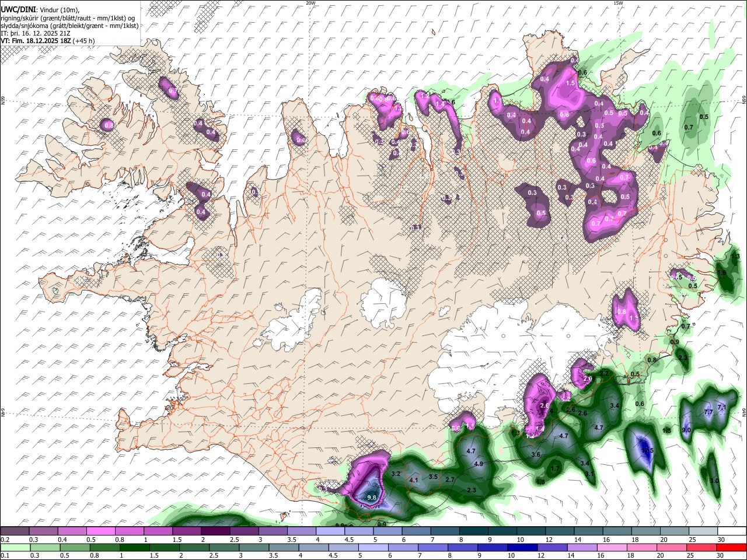Screen dimensions: 747x560
Task: Click the bright magenta-pink snow legend swatch
Action: [x=100, y=531]
